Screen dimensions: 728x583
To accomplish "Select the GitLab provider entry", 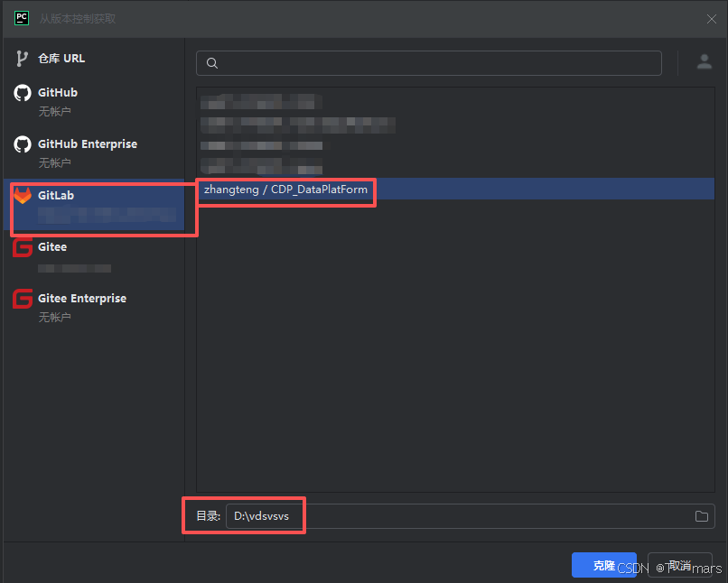I will (x=94, y=204).
